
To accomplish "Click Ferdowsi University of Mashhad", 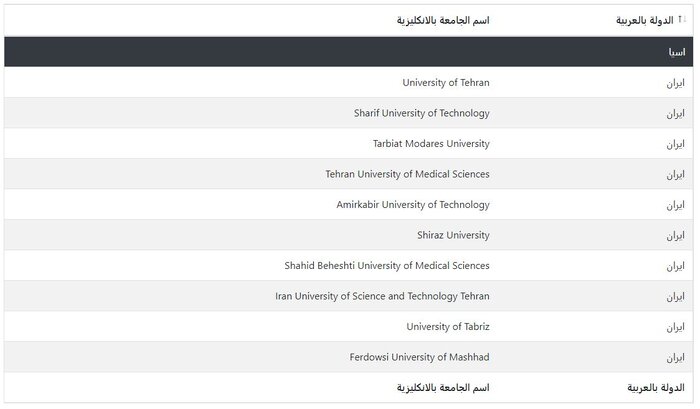I will 420,357.
